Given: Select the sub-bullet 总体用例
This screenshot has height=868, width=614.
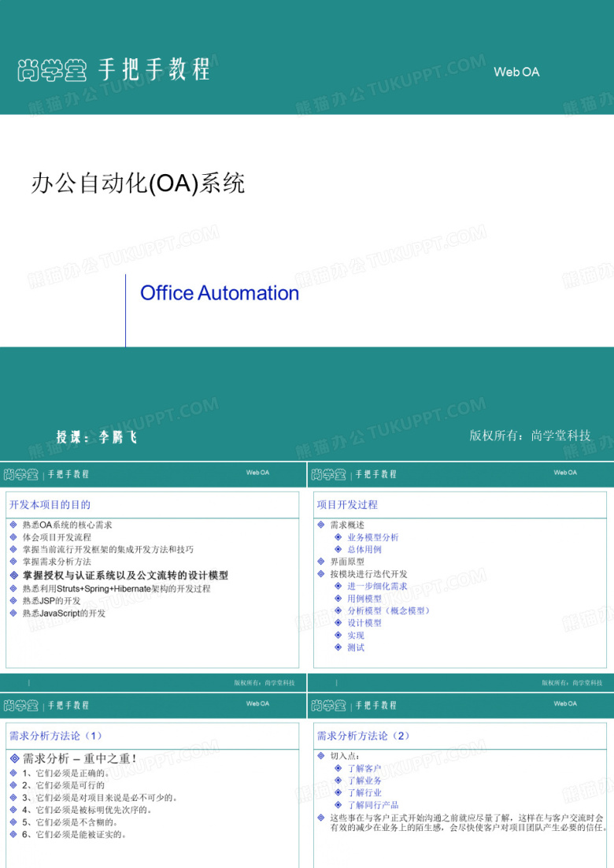Looking at the screenshot, I should 364,549.
